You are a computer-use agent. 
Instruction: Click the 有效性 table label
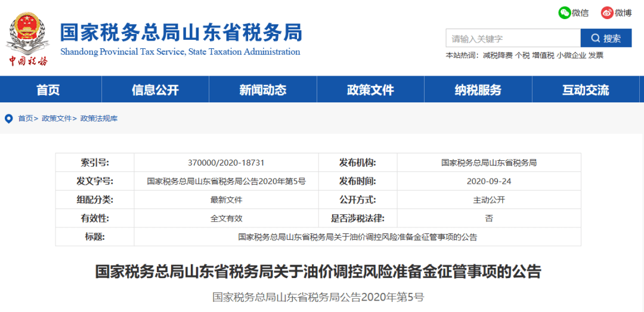[x=95, y=218]
